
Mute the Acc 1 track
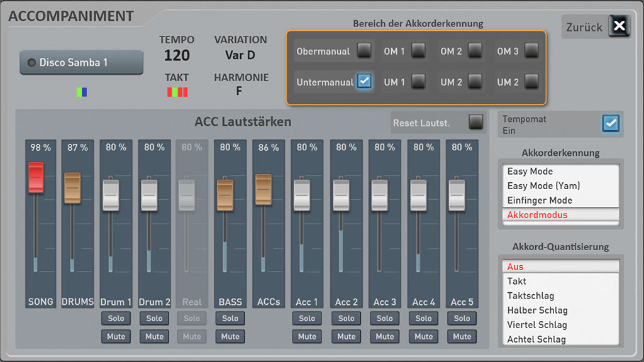coord(307,336)
